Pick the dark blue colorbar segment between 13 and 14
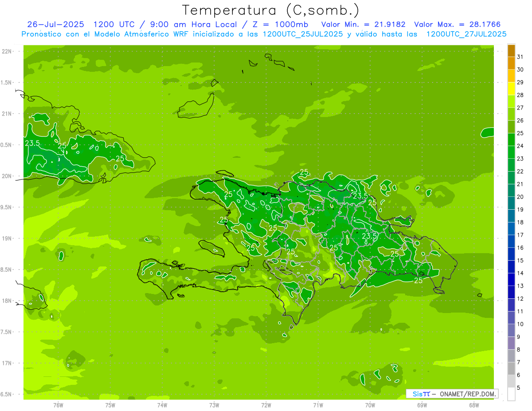 (x=511, y=279)
